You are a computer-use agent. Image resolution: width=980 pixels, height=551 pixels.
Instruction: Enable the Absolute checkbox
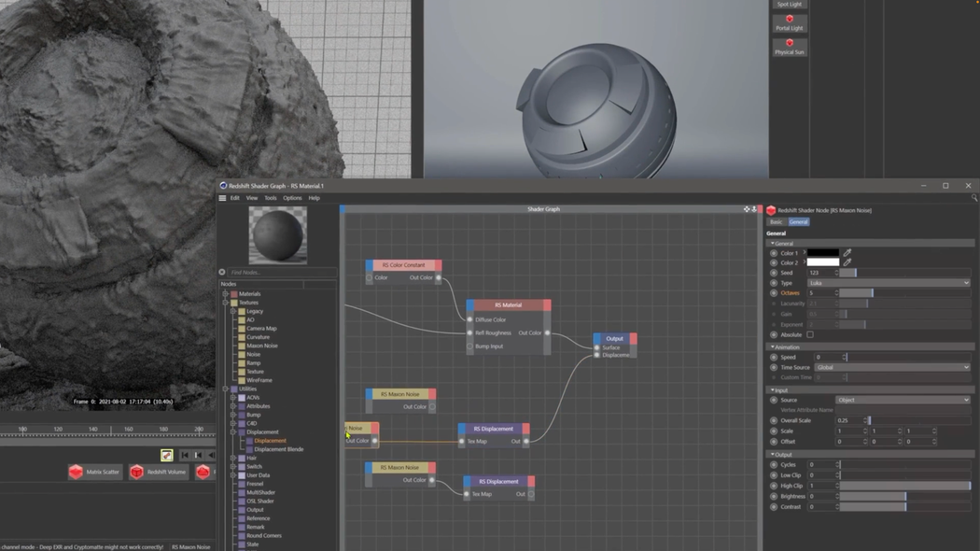[810, 334]
